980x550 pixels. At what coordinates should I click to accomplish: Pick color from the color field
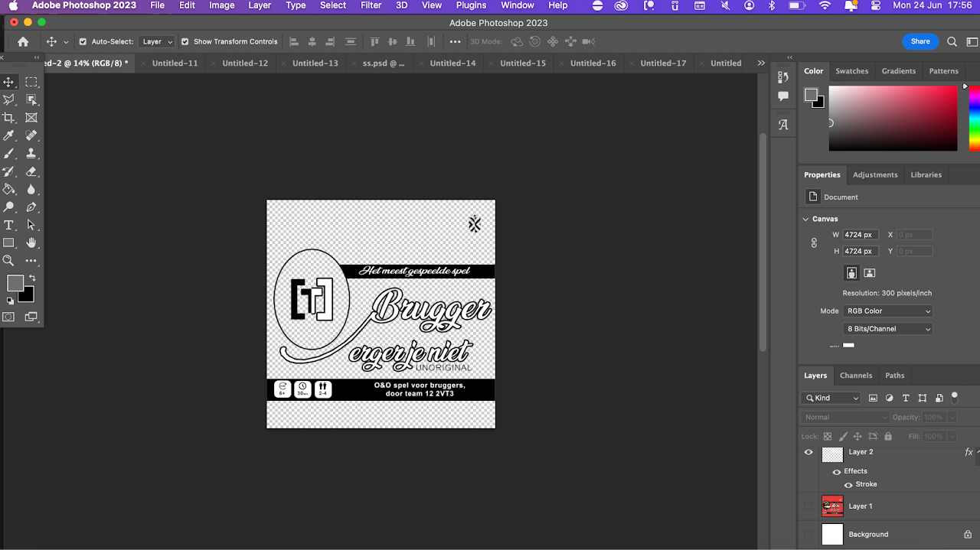click(893, 118)
